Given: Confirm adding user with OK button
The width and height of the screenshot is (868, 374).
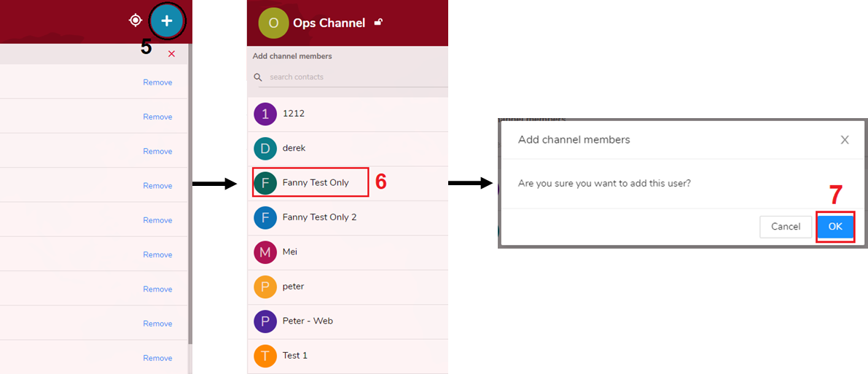Looking at the screenshot, I should pyautogui.click(x=835, y=227).
